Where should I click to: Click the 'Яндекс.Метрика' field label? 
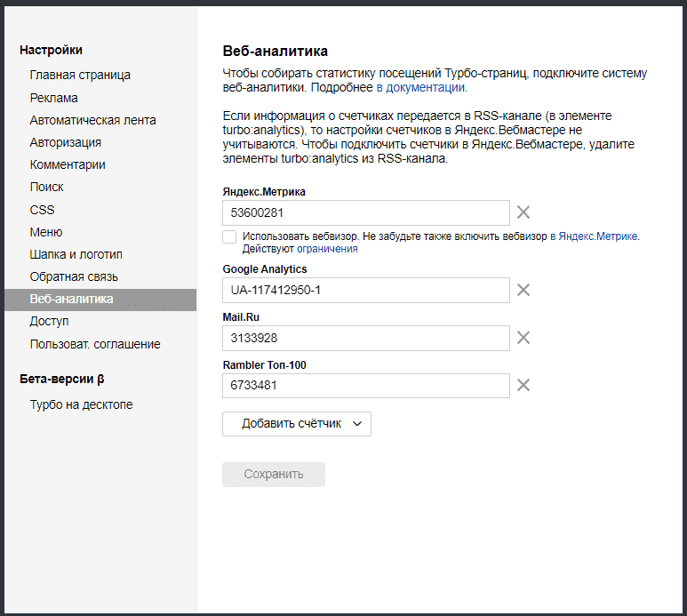(x=264, y=192)
